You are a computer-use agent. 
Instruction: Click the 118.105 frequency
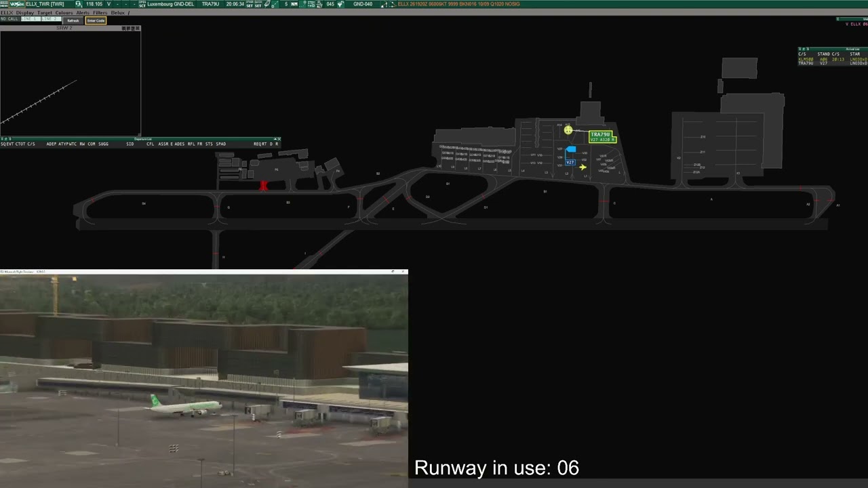pos(94,4)
